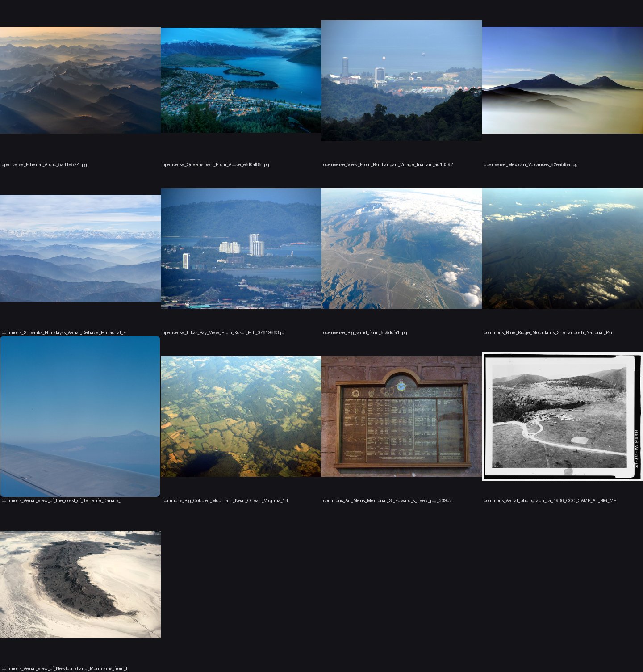Click the label commons_Big_Cobbler_Mountain_Near_Orlean_Virginia_14
This screenshot has height=672, width=643.
[225, 500]
